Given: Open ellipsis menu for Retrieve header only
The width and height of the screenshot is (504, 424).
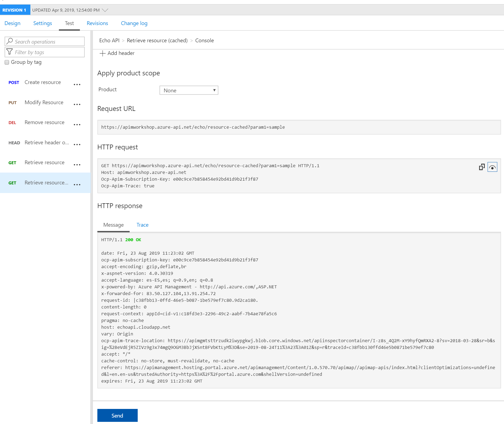Looking at the screenshot, I should (77, 145).
